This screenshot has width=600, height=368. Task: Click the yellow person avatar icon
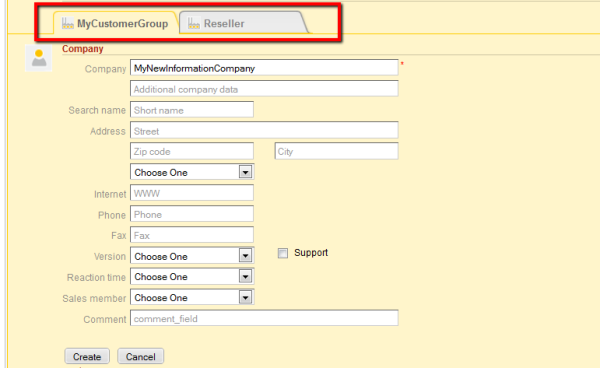tap(39, 58)
